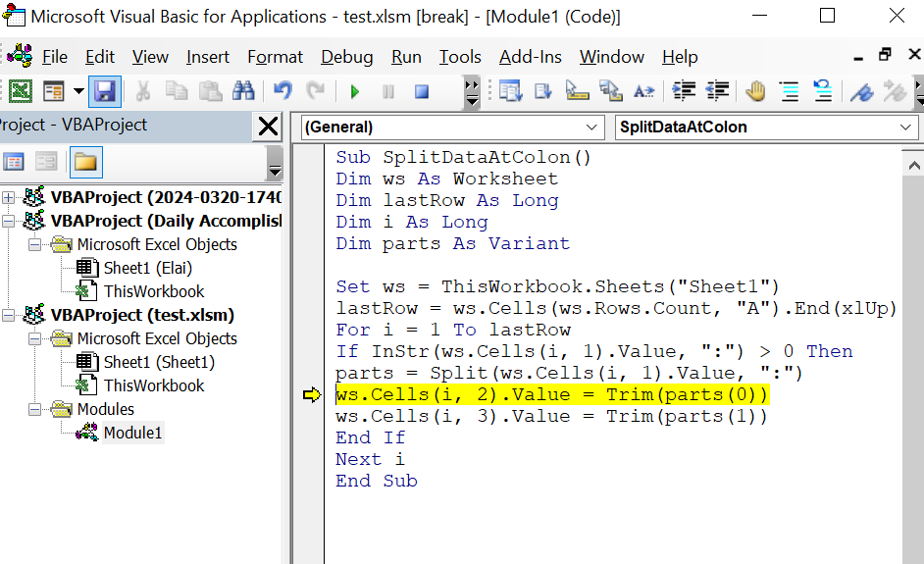Select Module1 in the project tree

pos(132,433)
